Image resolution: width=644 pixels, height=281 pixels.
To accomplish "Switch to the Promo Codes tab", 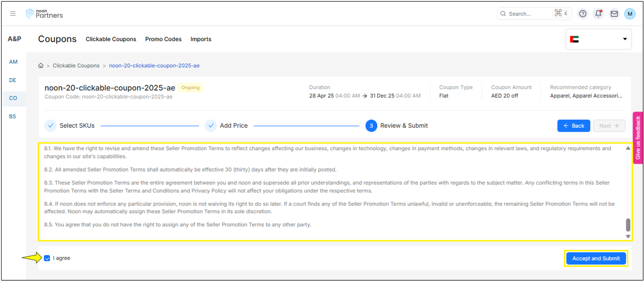I will pos(163,39).
